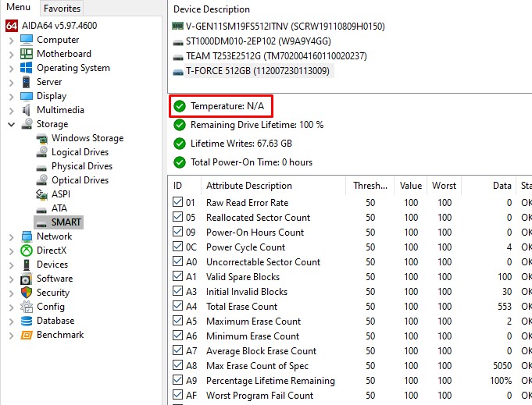Click the Motherboard icon
Image resolution: width=532 pixels, height=405 pixels.
[27, 54]
